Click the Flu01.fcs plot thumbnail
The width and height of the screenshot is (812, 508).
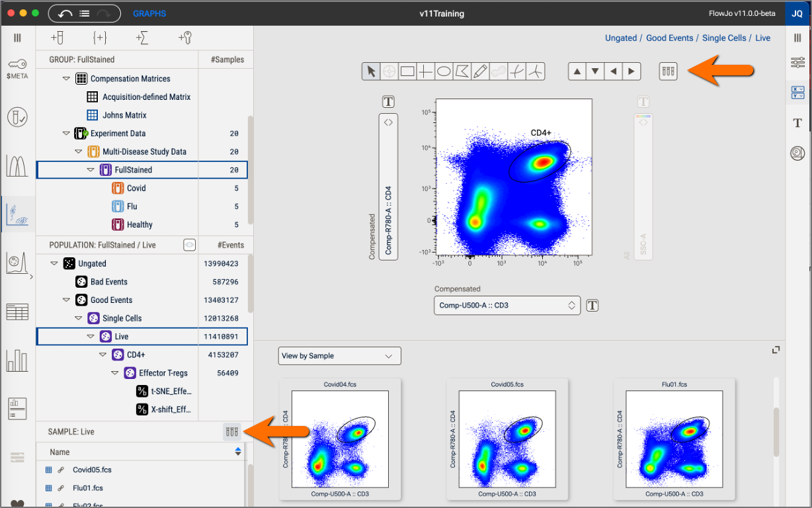click(x=672, y=439)
